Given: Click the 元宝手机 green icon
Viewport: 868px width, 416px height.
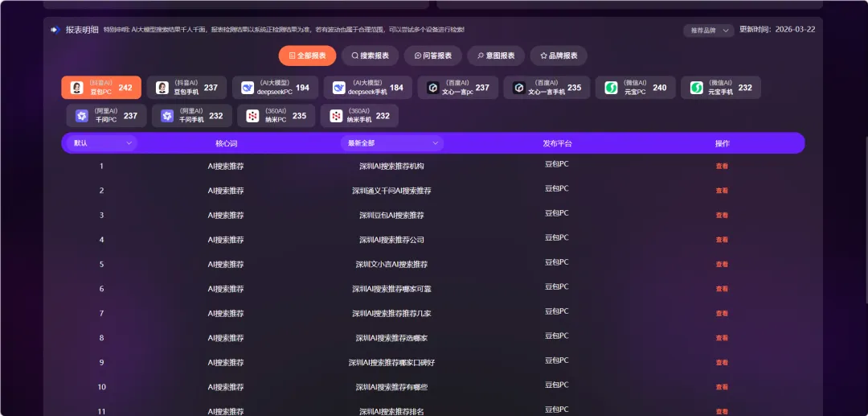Looking at the screenshot, I should 696,88.
